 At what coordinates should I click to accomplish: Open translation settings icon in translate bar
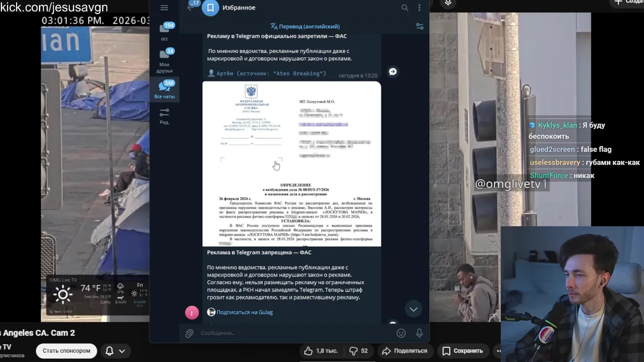tap(420, 26)
